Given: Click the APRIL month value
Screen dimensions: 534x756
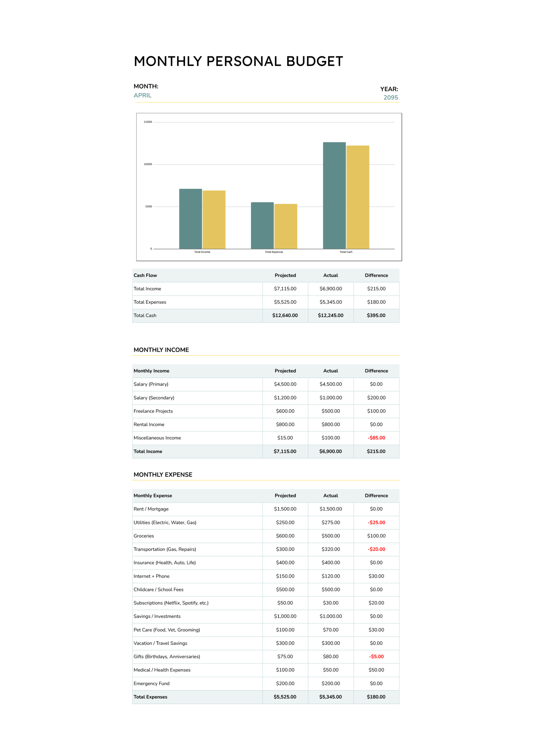Looking at the screenshot, I should [x=142, y=95].
